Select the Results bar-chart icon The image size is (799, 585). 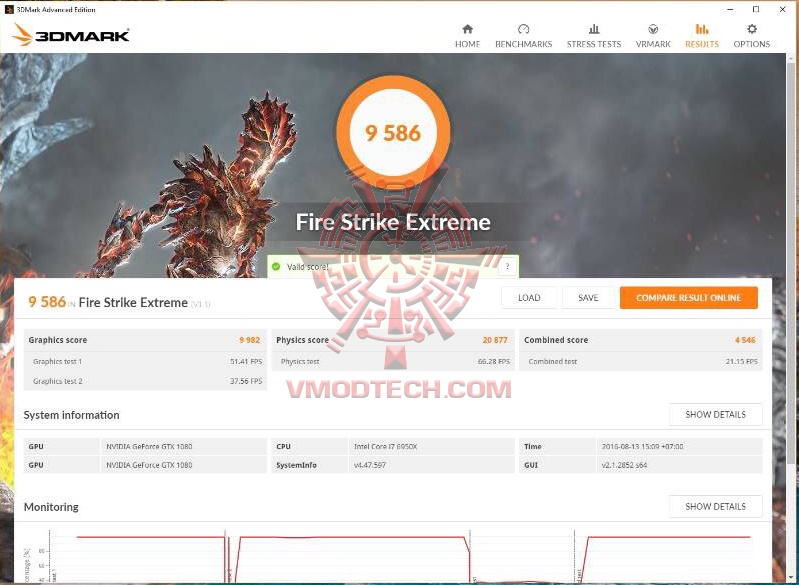pos(702,29)
